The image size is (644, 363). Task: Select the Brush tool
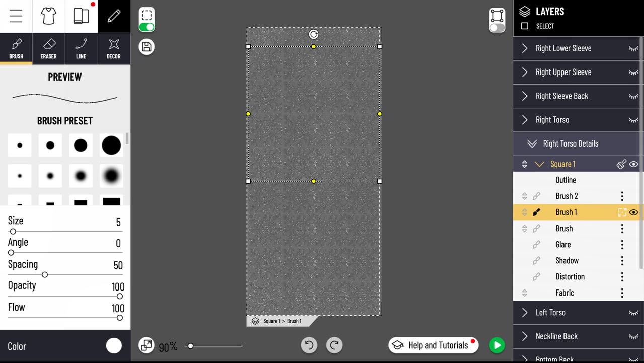(x=16, y=49)
